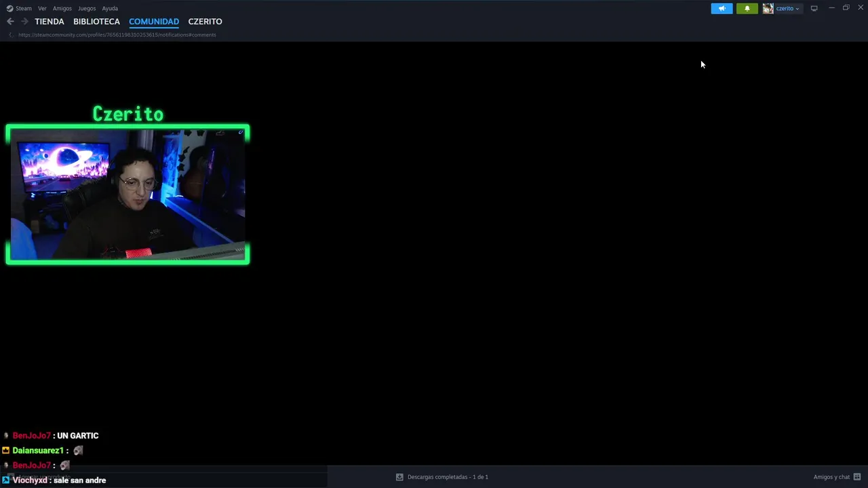Image resolution: width=868 pixels, height=488 pixels.
Task: Close the Steam window
Action: [x=861, y=7]
